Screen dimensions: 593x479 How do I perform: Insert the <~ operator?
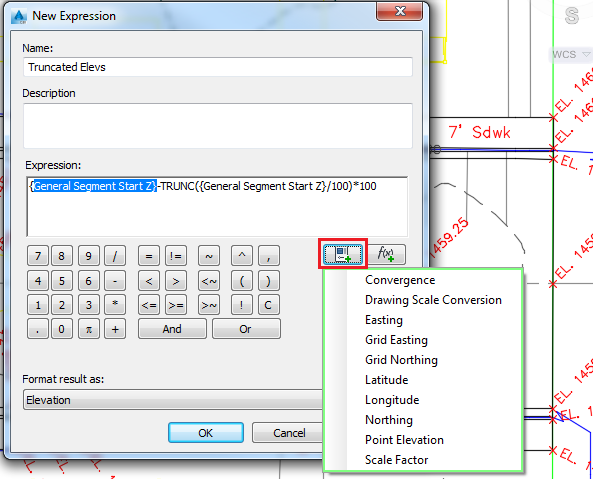click(209, 281)
